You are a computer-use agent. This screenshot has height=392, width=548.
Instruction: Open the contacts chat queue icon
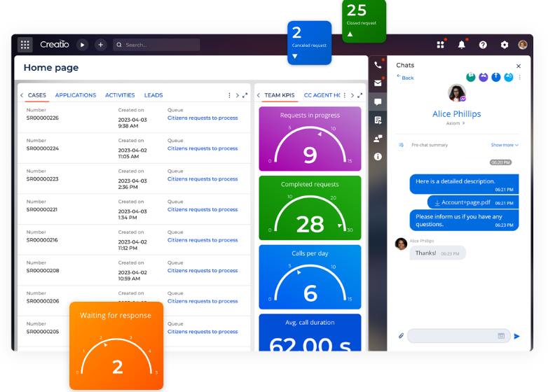[x=378, y=139]
